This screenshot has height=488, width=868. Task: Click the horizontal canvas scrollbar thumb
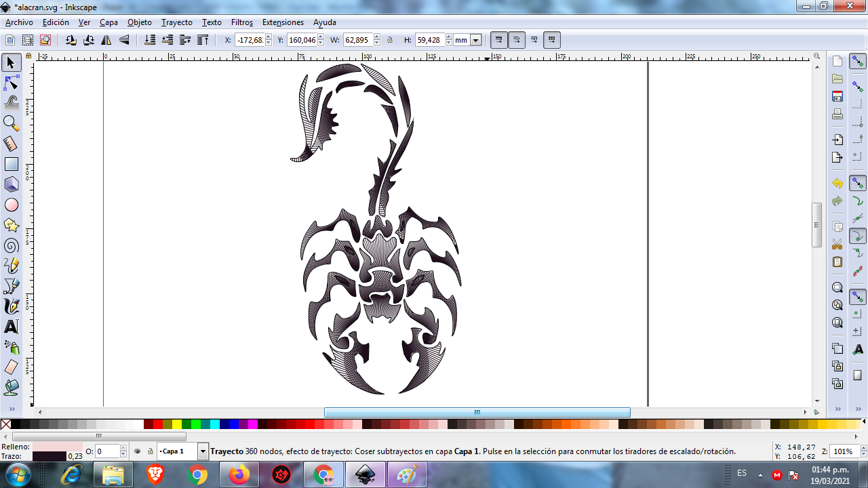(477, 412)
